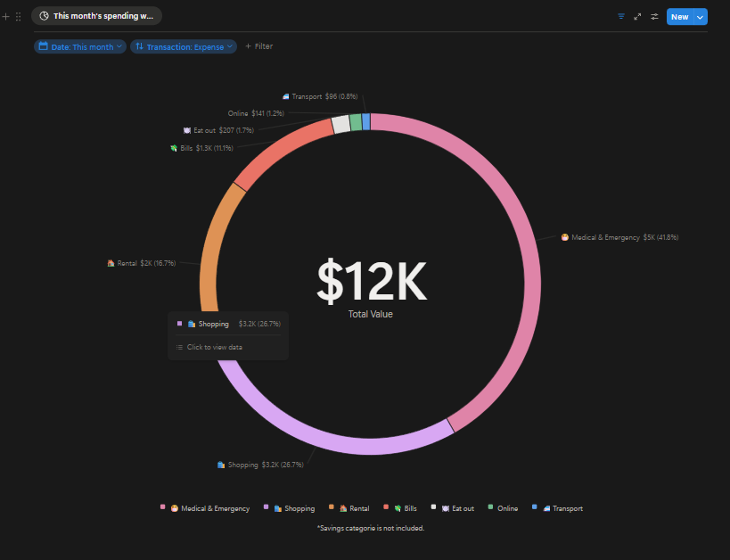Toggle the Eat out legend entry
The height and width of the screenshot is (560, 730).
click(456, 508)
